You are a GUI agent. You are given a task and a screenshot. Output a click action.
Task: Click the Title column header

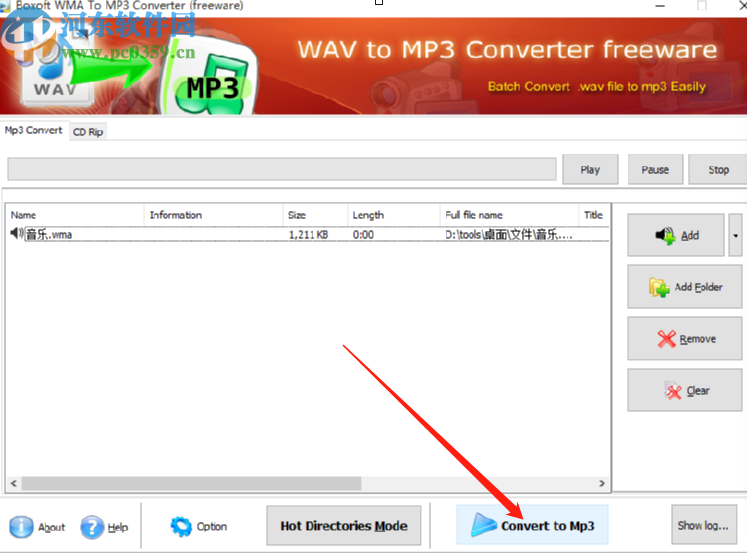(594, 215)
